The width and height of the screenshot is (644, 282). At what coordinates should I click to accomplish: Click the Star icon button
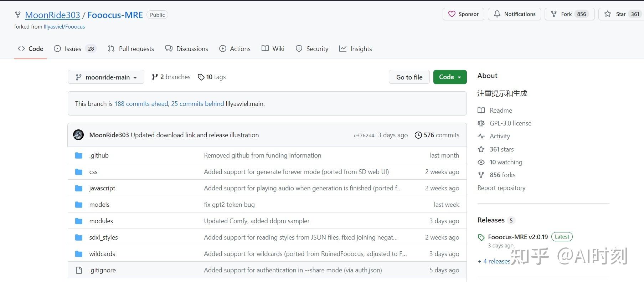pyautogui.click(x=608, y=14)
